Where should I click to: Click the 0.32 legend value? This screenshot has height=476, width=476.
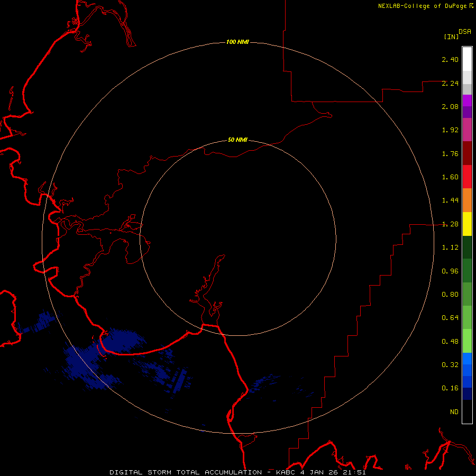coord(450,365)
